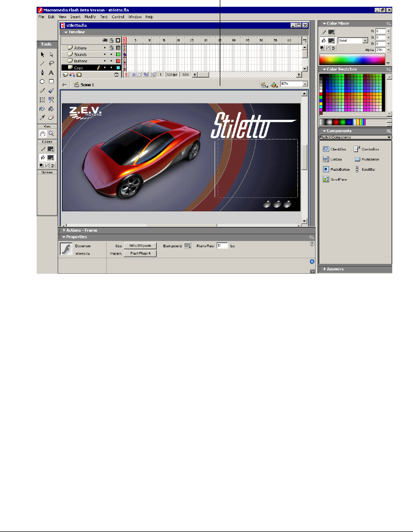This screenshot has width=413, height=532.
Task: Toggle visibility dot for Buttons layer
Action: click(105, 61)
